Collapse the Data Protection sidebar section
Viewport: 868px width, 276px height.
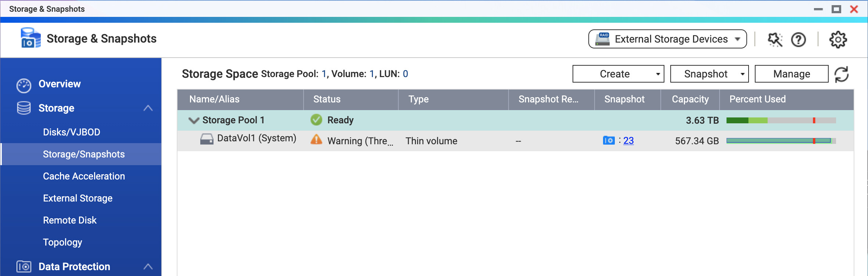coord(148,267)
